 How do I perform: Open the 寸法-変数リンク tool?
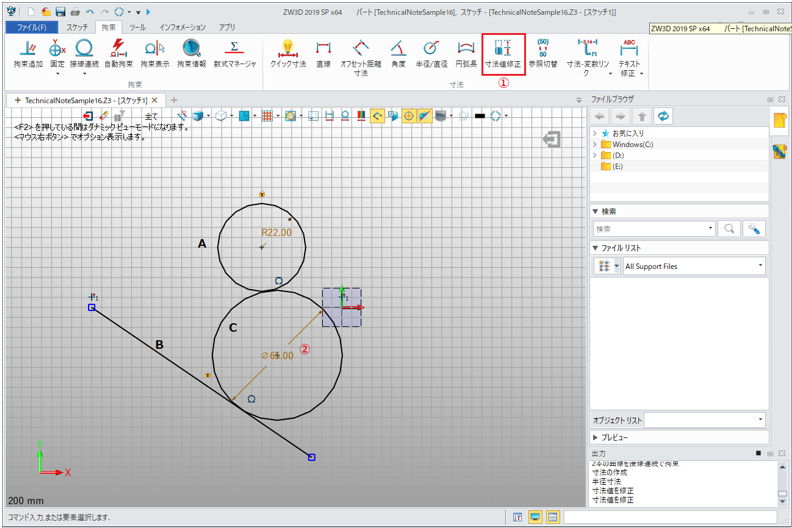(587, 58)
